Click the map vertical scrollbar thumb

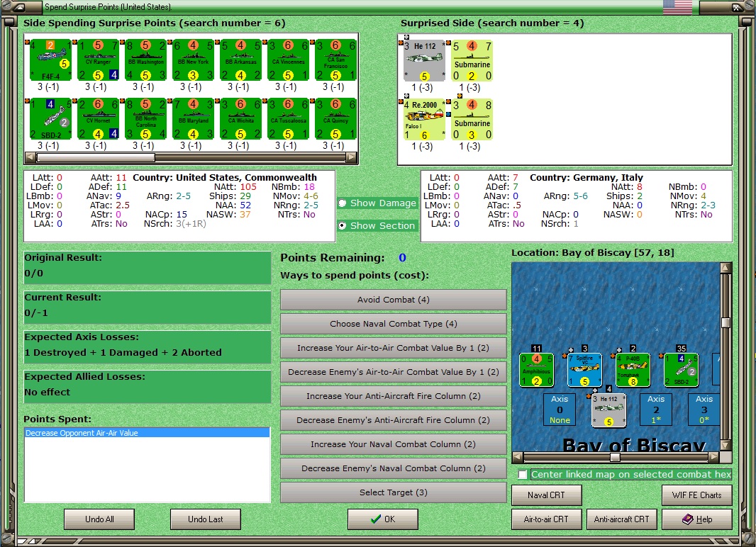[x=726, y=322]
